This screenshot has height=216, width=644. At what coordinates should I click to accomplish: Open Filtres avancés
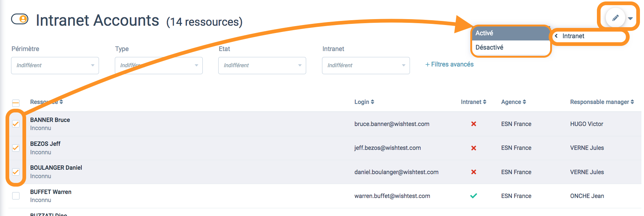(449, 64)
